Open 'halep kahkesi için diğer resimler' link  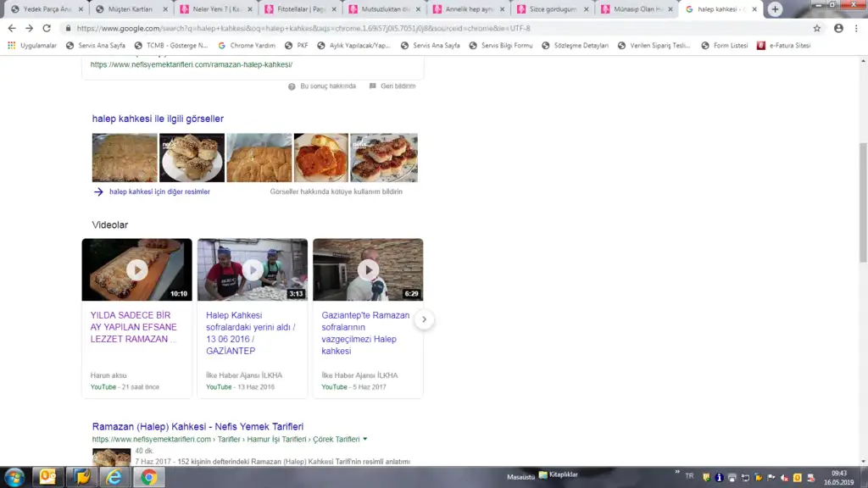coord(159,191)
